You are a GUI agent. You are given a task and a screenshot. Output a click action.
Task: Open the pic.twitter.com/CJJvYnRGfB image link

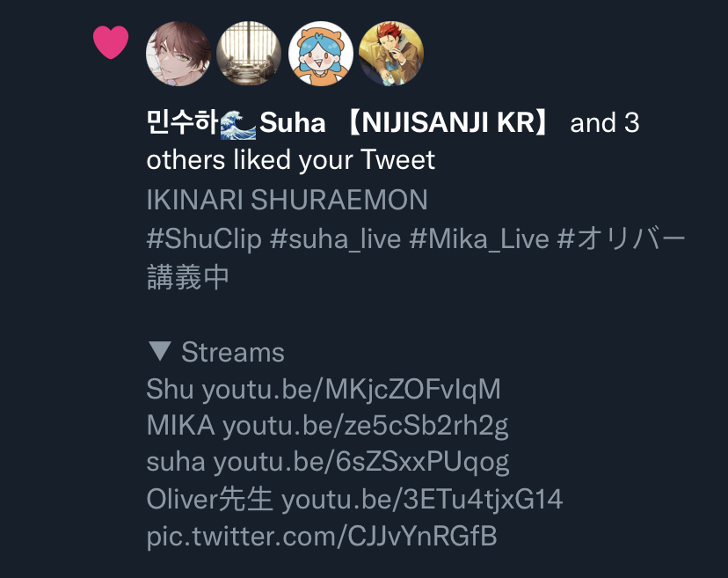(x=322, y=536)
